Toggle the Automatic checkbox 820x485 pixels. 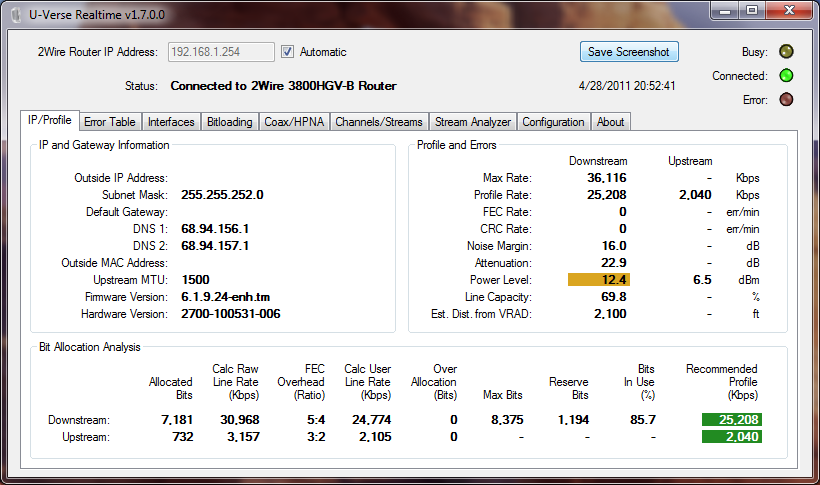coord(287,52)
